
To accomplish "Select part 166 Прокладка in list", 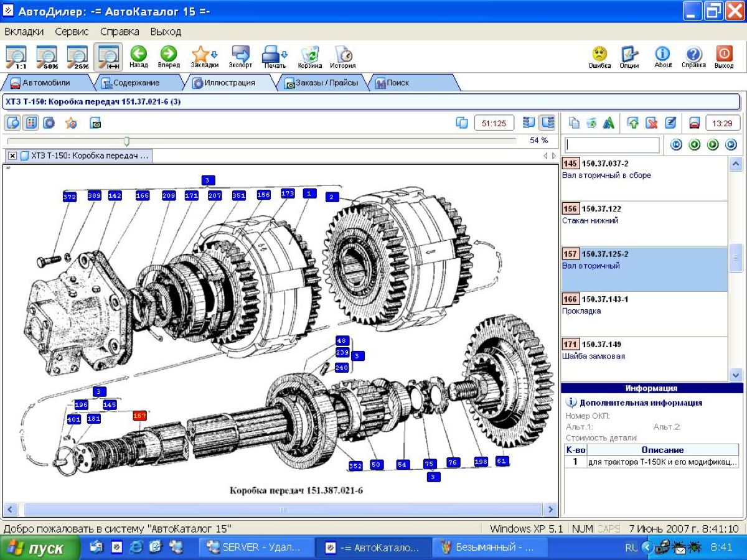I will 644,305.
